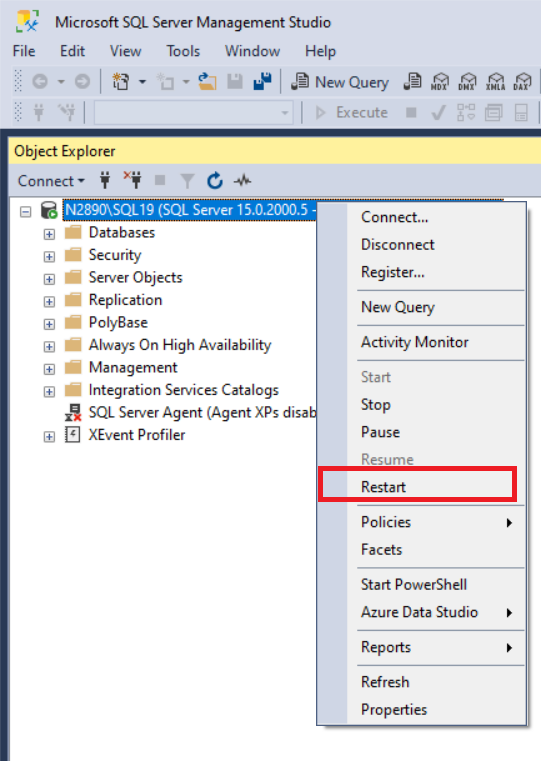Open the File menu
The height and width of the screenshot is (761, 541).
[x=24, y=51]
